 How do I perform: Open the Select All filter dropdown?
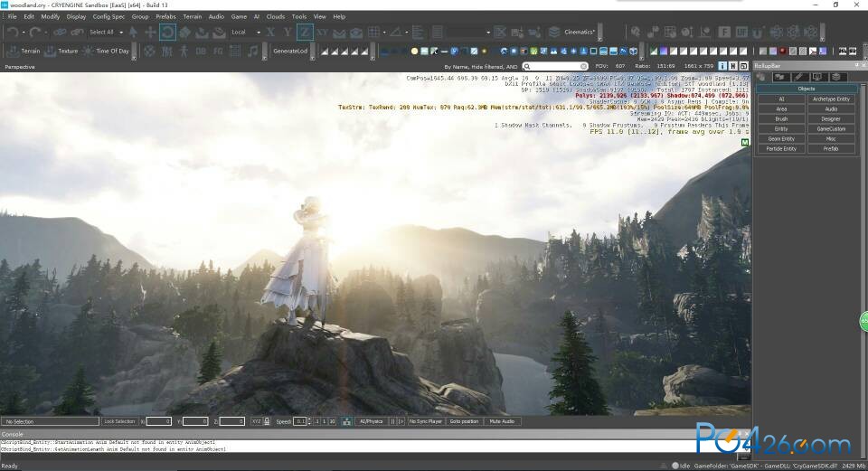pyautogui.click(x=106, y=33)
